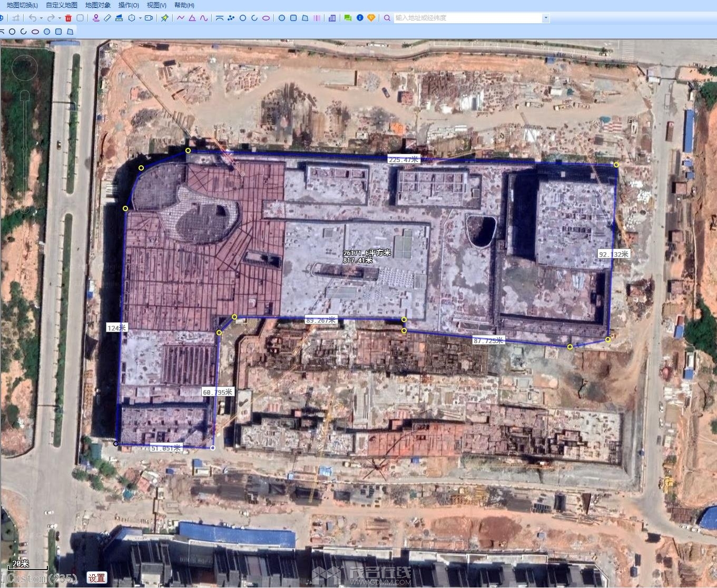Image resolution: width=717 pixels, height=588 pixels.
Task: Click the purple building icon in toolbar
Action: tap(332, 18)
